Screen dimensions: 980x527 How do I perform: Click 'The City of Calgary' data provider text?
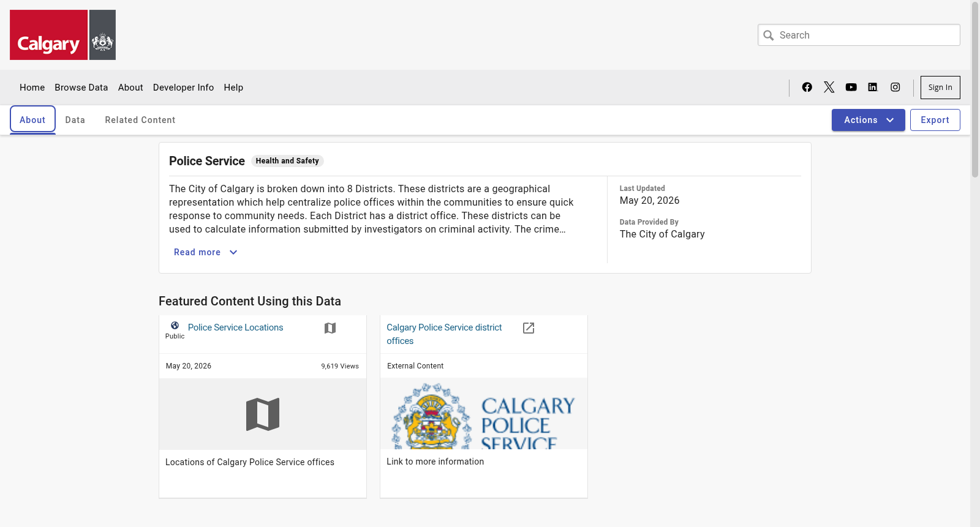tap(662, 234)
